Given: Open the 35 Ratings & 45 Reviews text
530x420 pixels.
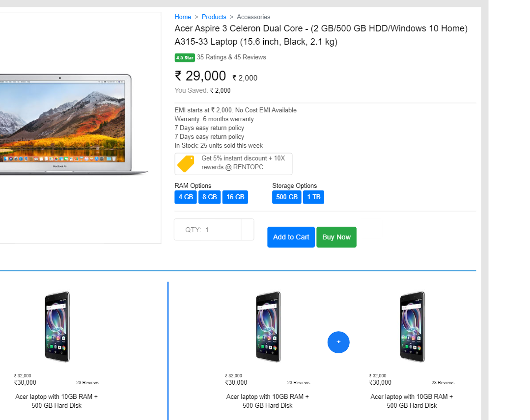Looking at the screenshot, I should (x=231, y=57).
